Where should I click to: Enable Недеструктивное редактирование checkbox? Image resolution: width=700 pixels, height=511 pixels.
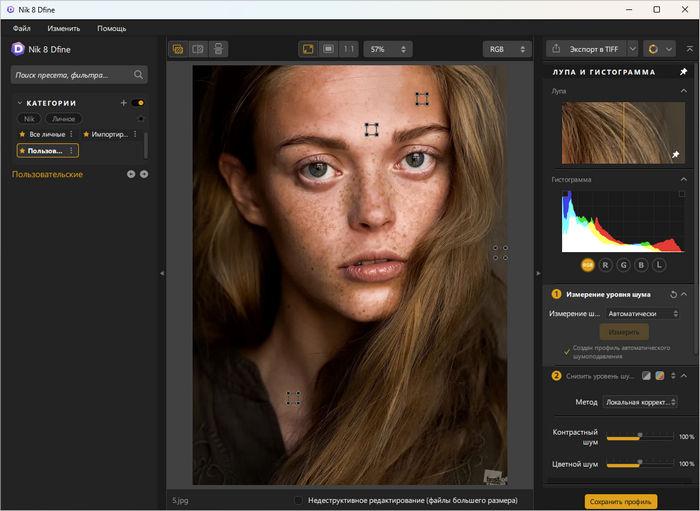pyautogui.click(x=298, y=500)
